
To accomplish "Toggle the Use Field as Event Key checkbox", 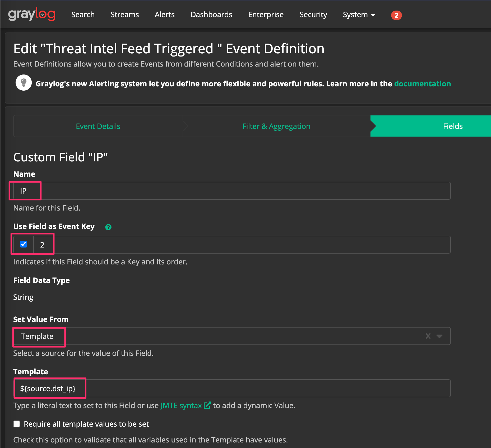I will tap(23, 244).
